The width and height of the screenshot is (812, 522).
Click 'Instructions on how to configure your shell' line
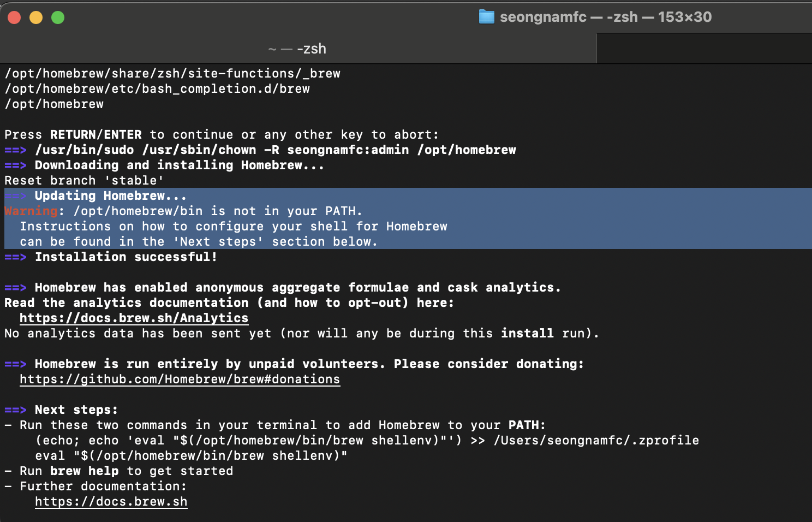(x=234, y=226)
